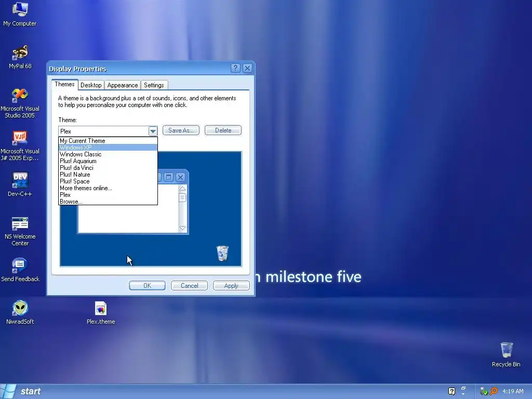Choose Browse... in the theme list
Viewport: 532px width, 399px height.
pyautogui.click(x=108, y=202)
